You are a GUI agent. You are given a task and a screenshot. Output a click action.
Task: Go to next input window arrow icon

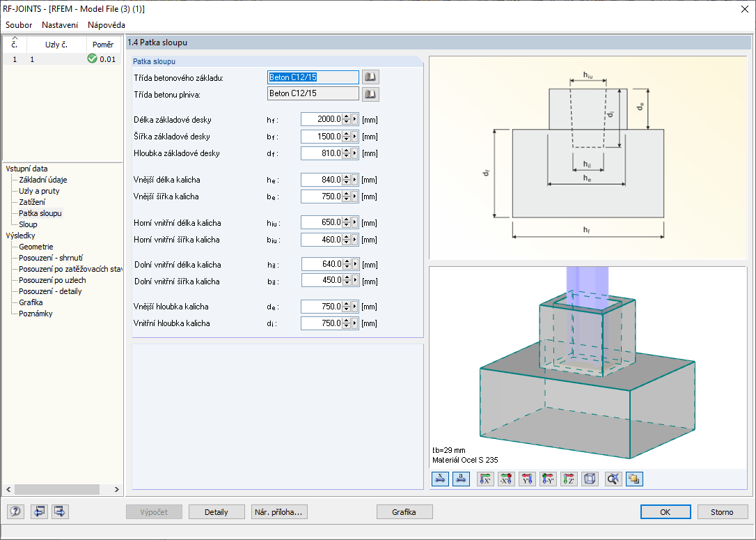[60, 511]
